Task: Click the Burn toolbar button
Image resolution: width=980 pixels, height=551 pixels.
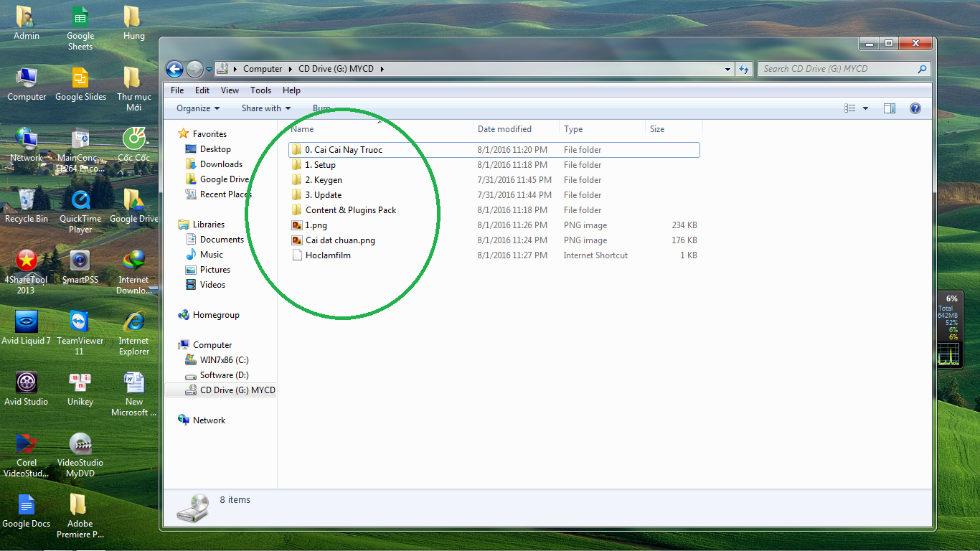Action: coord(322,108)
